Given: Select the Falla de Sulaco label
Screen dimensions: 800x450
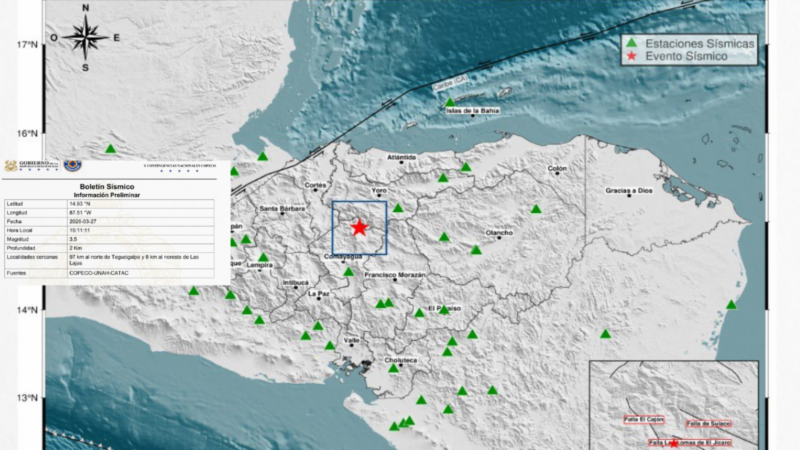Looking at the screenshot, I should 710,424.
